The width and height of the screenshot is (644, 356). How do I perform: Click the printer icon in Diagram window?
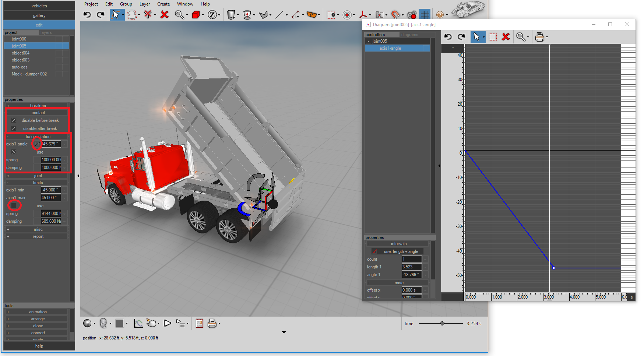click(539, 37)
